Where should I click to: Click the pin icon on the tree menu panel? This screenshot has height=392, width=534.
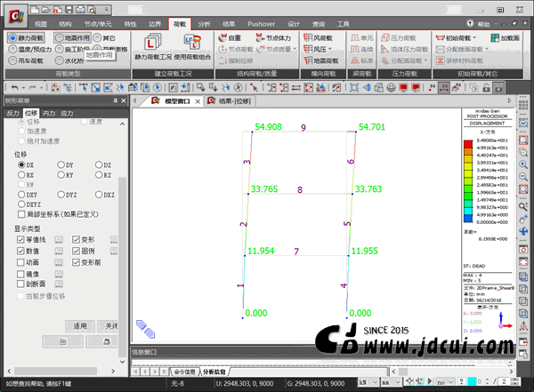click(115, 100)
